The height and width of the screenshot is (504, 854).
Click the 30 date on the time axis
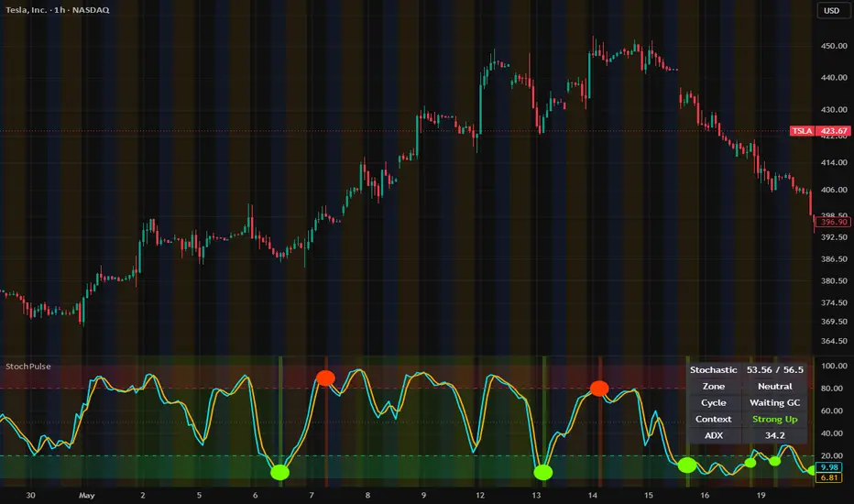30,495
